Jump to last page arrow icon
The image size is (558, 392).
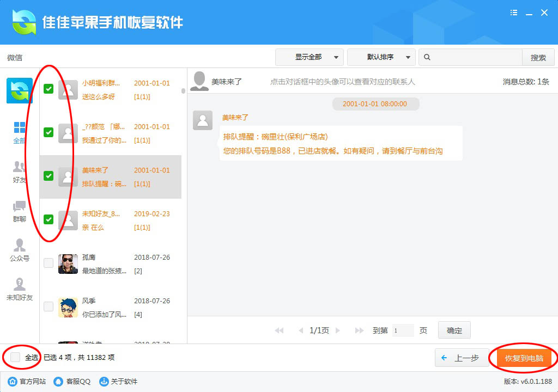click(x=360, y=330)
